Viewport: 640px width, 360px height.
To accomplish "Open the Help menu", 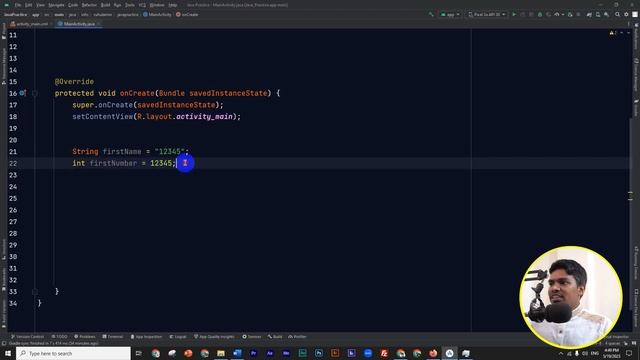I will 173,5.
